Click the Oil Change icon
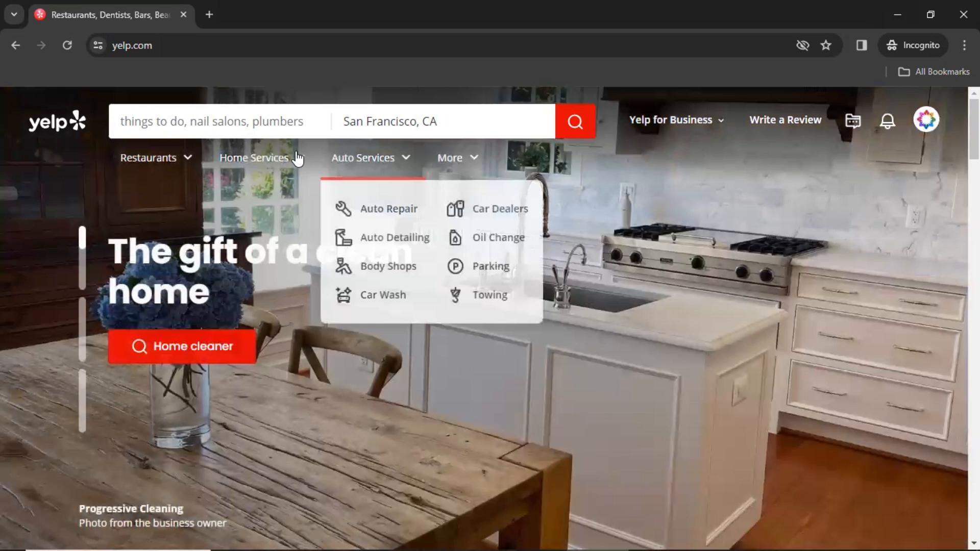 click(456, 237)
